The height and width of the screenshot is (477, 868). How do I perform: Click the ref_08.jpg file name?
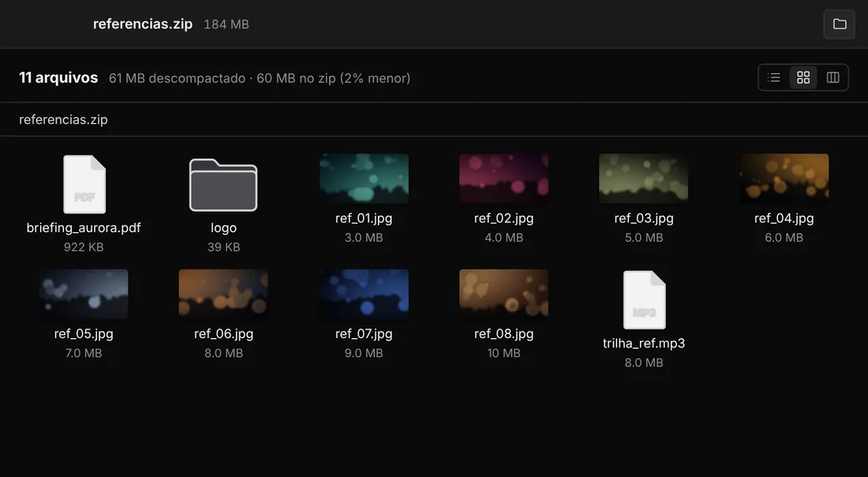(x=503, y=334)
